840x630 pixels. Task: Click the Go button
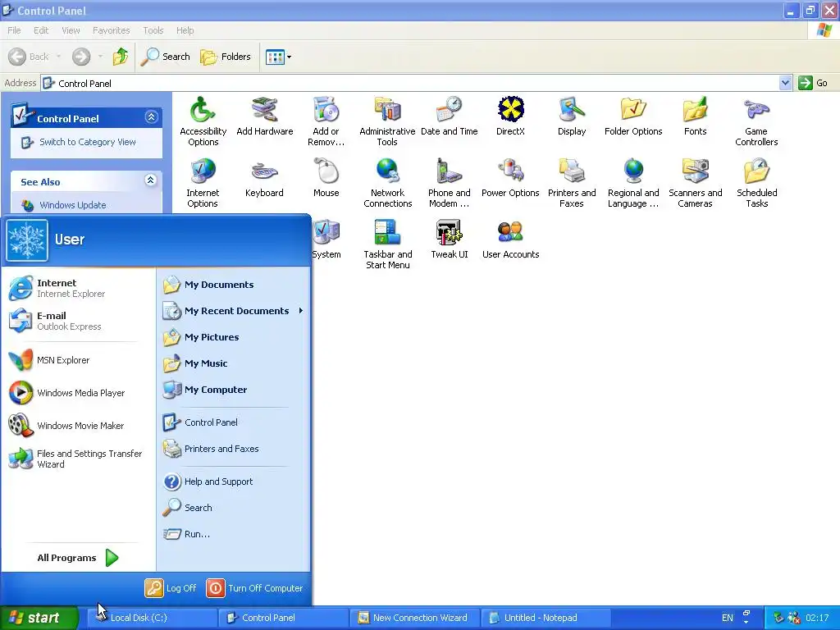813,83
